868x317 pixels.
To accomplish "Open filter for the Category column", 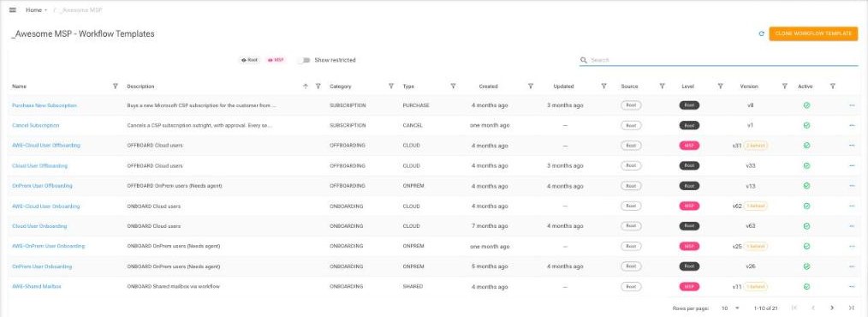I will (x=391, y=86).
